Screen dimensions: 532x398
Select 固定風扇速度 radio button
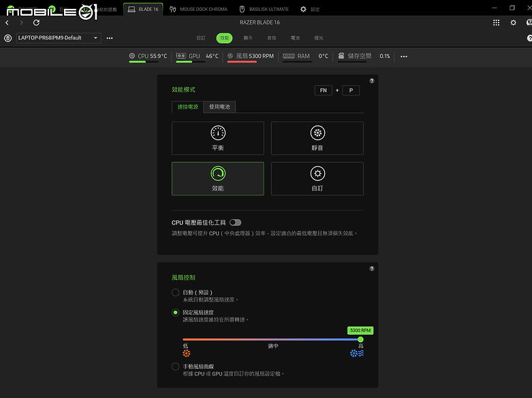[x=176, y=312]
